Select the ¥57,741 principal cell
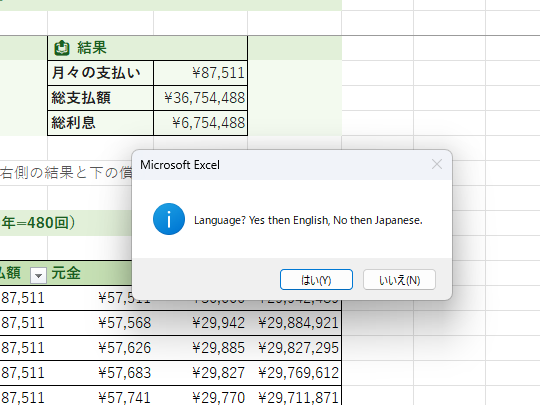The image size is (540, 405). [x=101, y=396]
